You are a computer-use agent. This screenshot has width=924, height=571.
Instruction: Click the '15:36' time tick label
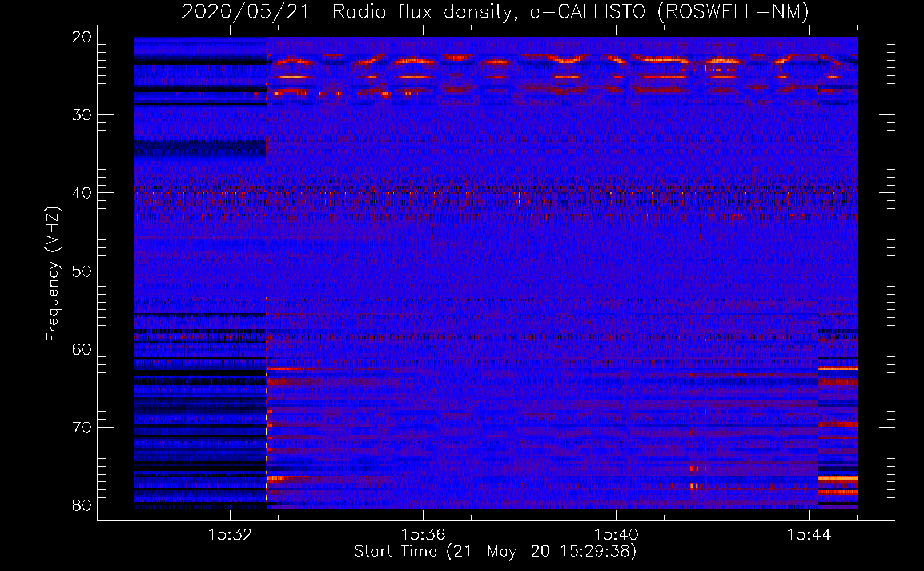pyautogui.click(x=423, y=535)
